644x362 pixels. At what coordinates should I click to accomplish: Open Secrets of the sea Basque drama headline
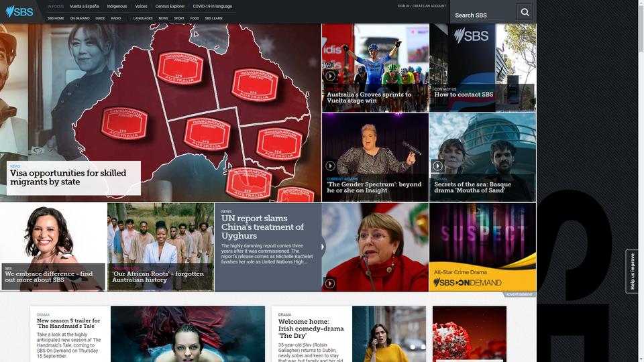click(472, 187)
